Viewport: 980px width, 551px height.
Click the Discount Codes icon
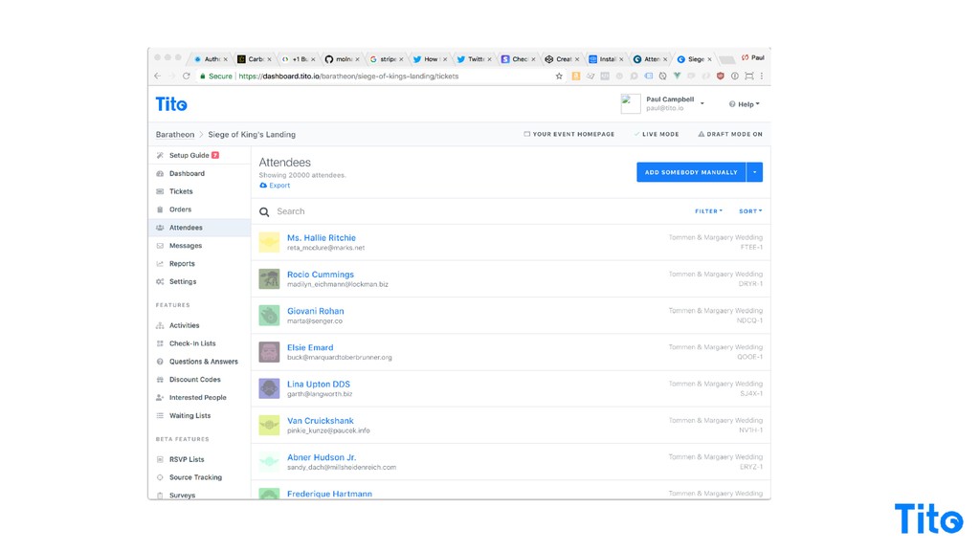point(160,380)
